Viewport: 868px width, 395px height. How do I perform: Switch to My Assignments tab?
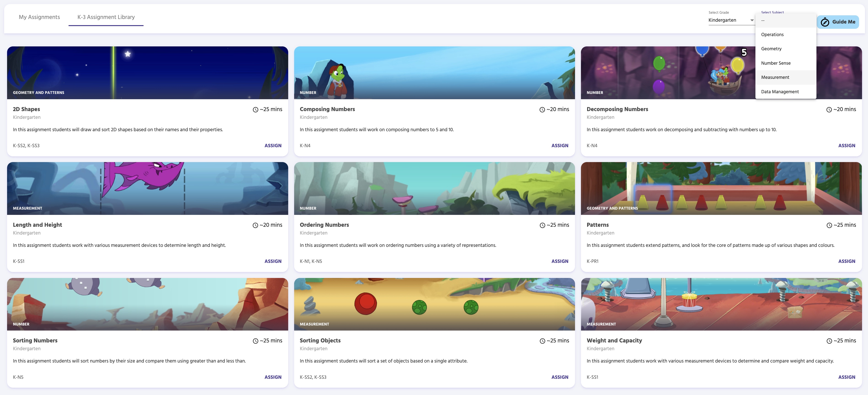click(40, 17)
